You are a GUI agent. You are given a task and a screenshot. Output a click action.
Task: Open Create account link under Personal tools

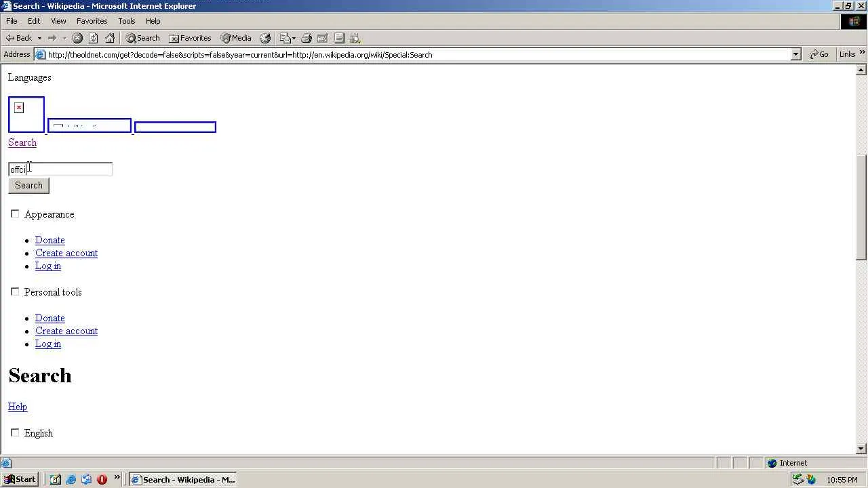click(x=66, y=331)
